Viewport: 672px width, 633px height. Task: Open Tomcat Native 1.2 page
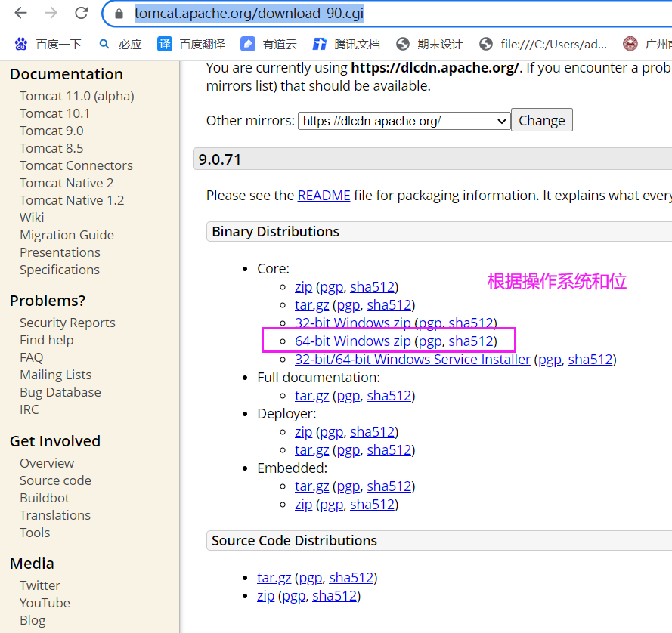coord(72,200)
